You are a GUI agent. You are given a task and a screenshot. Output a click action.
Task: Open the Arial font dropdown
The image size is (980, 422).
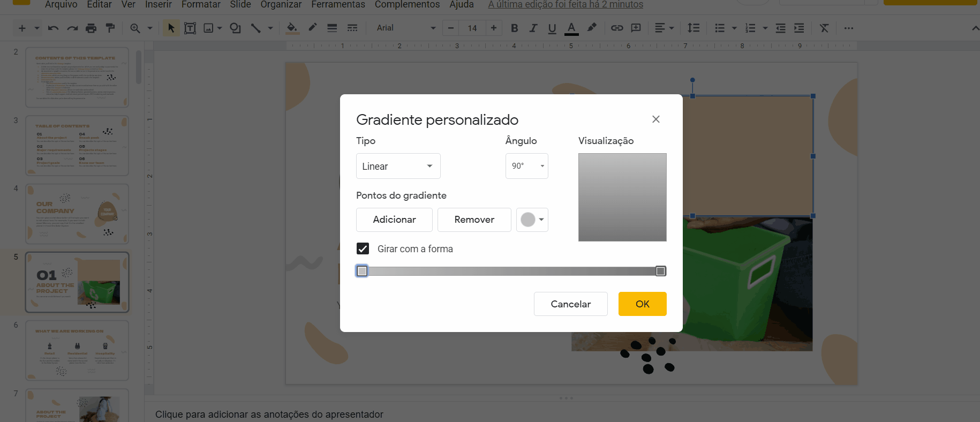point(405,28)
